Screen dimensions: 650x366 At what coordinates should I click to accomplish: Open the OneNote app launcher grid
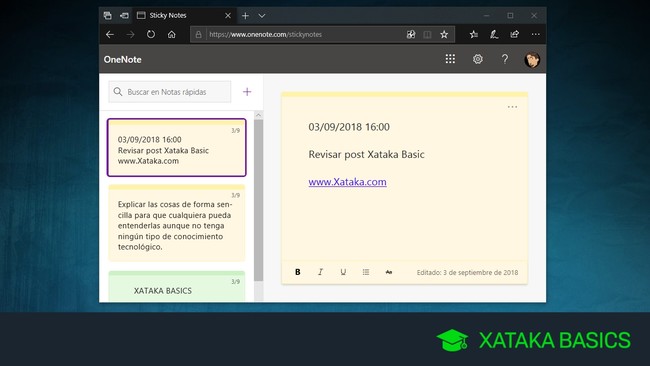[x=450, y=59]
